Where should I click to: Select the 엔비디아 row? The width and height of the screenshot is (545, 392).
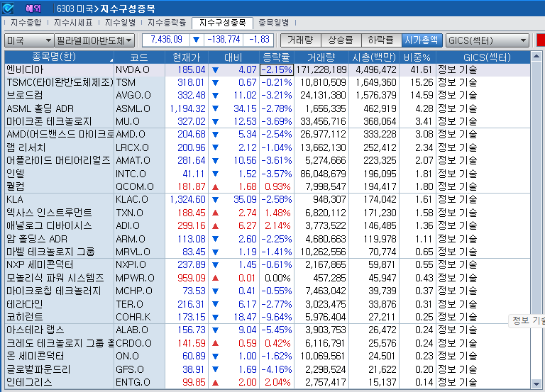point(268,69)
